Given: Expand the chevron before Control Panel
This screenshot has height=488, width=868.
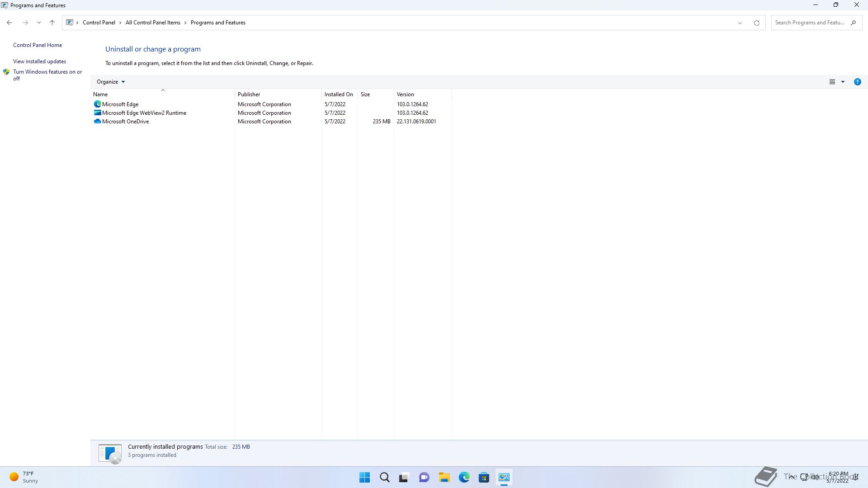Looking at the screenshot, I should click(x=78, y=23).
